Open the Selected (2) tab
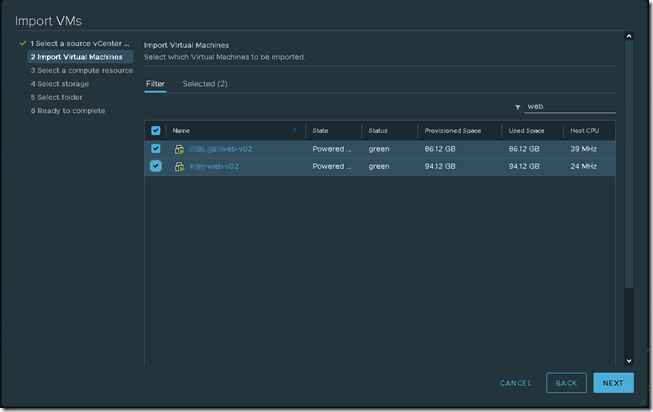This screenshot has height=412, width=653. point(205,84)
